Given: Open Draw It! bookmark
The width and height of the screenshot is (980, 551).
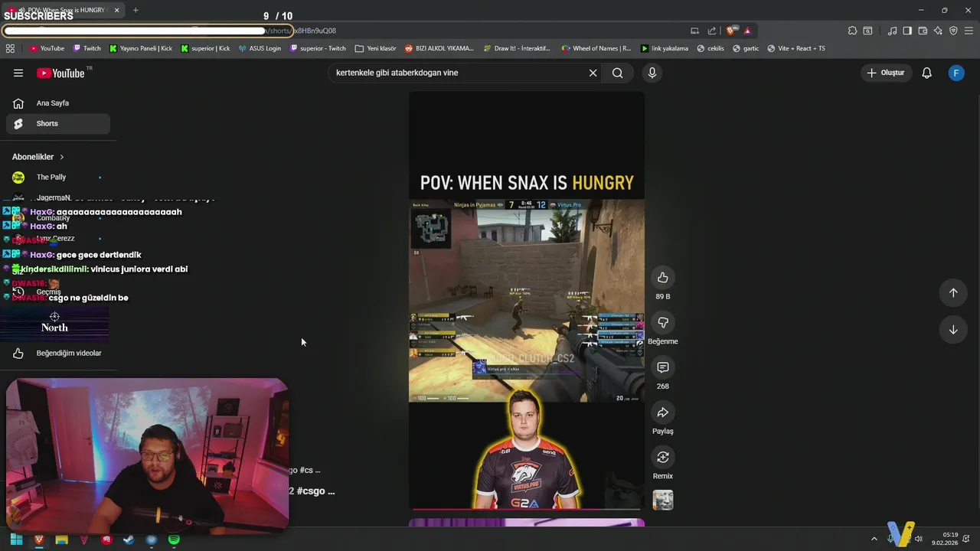Looking at the screenshot, I should [x=517, y=48].
